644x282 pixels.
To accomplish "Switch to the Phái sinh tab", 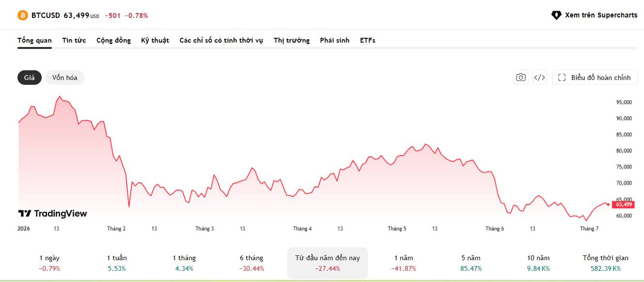I will click(x=335, y=40).
